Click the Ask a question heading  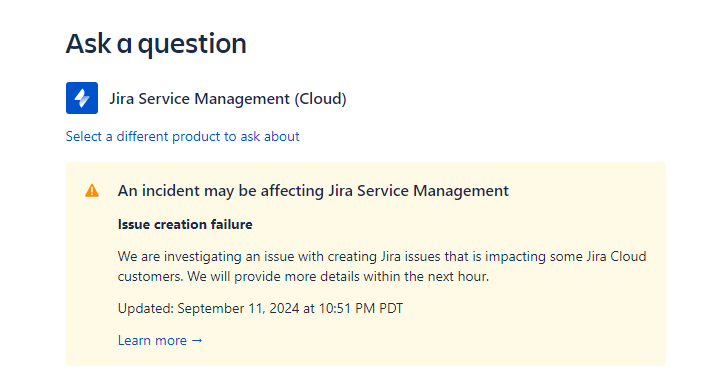click(156, 44)
